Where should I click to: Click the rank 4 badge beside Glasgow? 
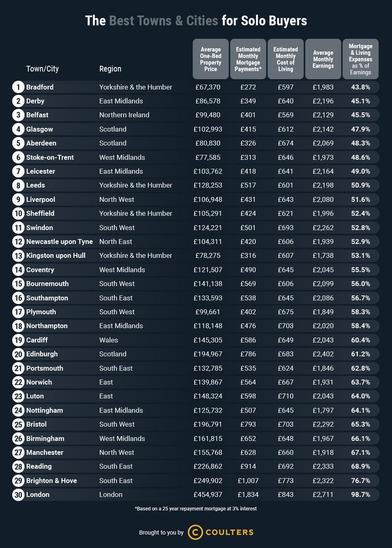[18, 129]
